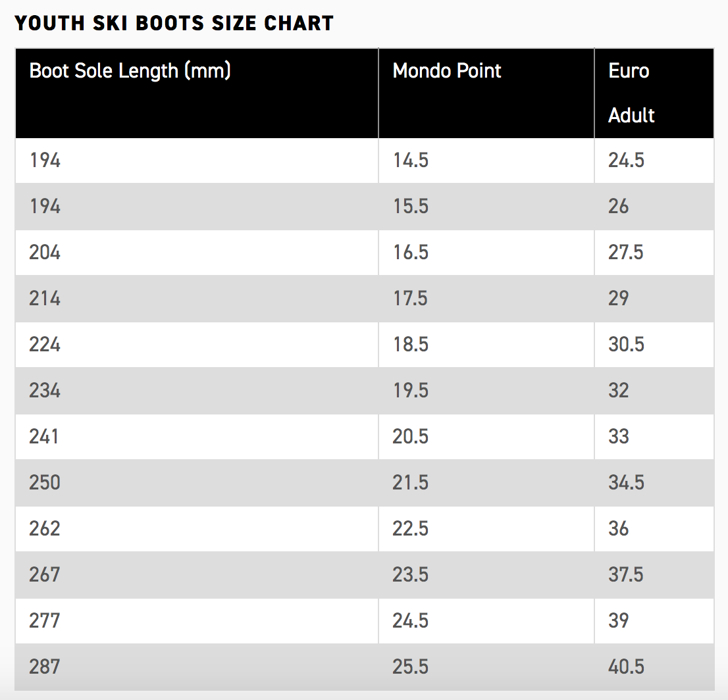728x700 pixels.
Task: Select Mondo Point value 25.5
Action: click(411, 667)
